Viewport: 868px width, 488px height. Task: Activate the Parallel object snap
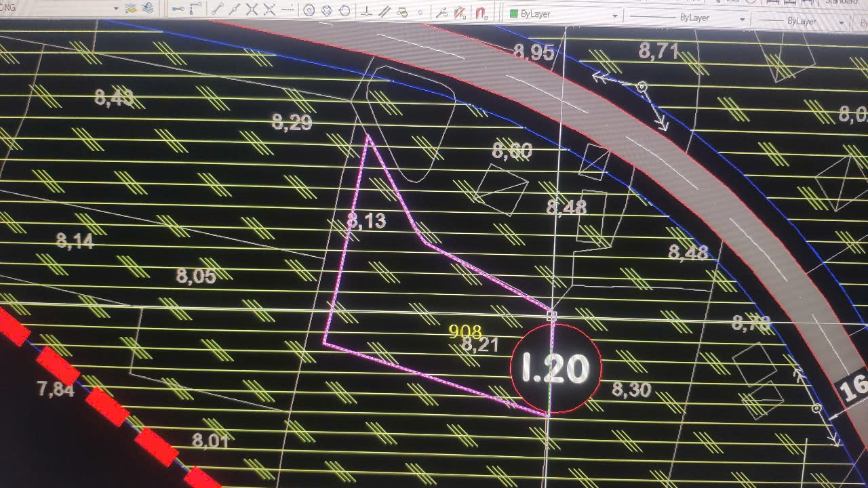384,12
